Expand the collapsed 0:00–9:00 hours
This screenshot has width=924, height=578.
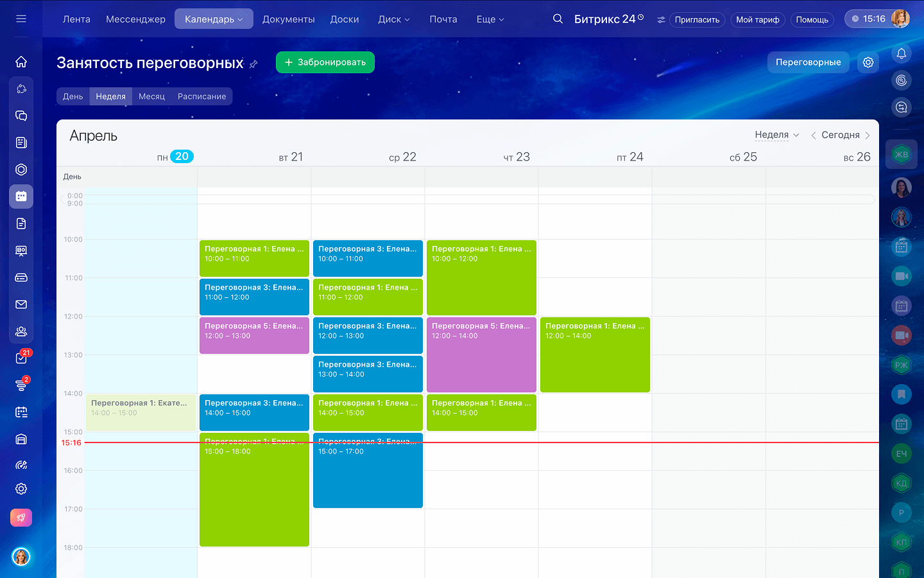[x=468, y=199]
